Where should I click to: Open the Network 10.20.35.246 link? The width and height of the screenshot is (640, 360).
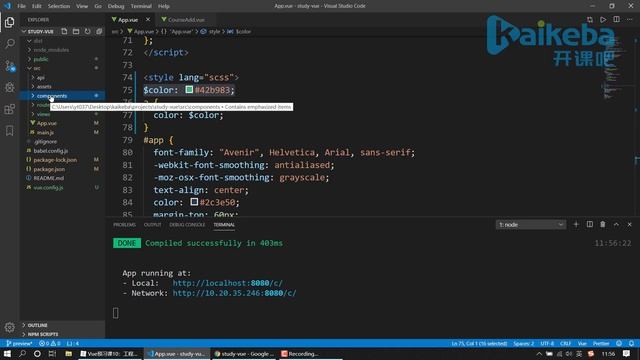234,293
